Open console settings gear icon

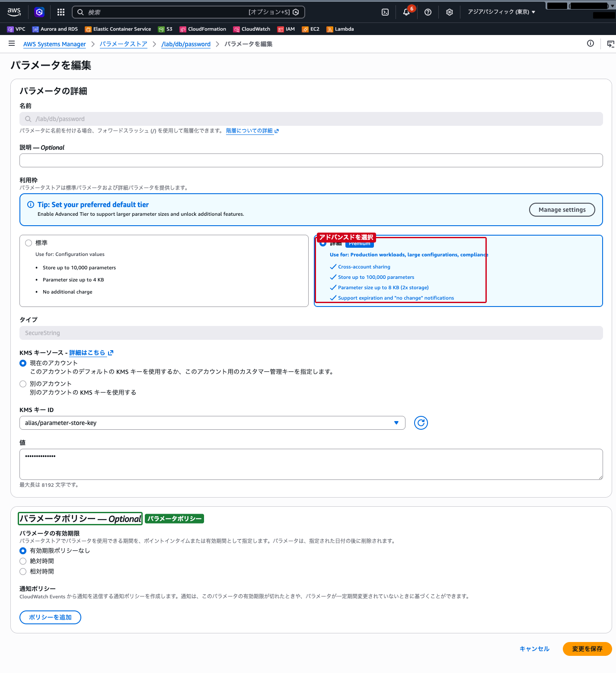click(x=450, y=12)
